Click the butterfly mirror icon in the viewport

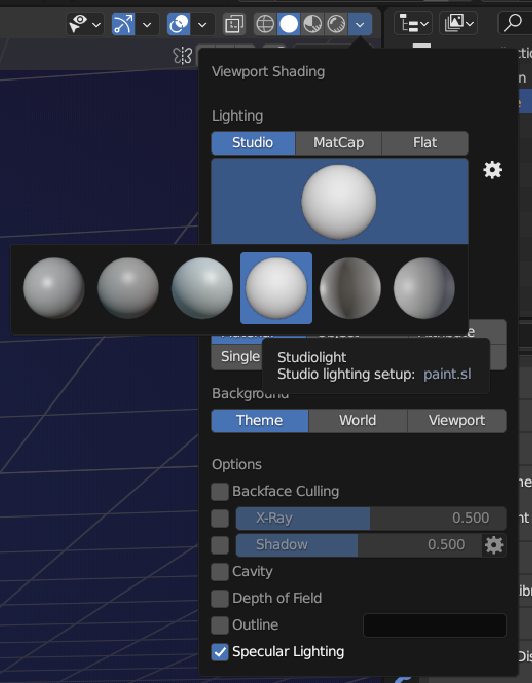(x=182, y=56)
